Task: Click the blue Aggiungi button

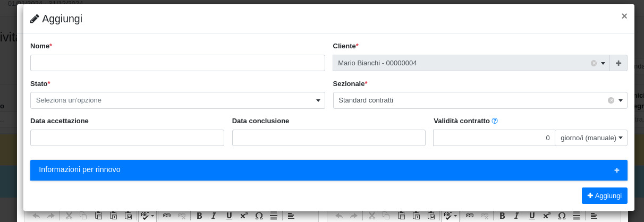Action: [604, 195]
